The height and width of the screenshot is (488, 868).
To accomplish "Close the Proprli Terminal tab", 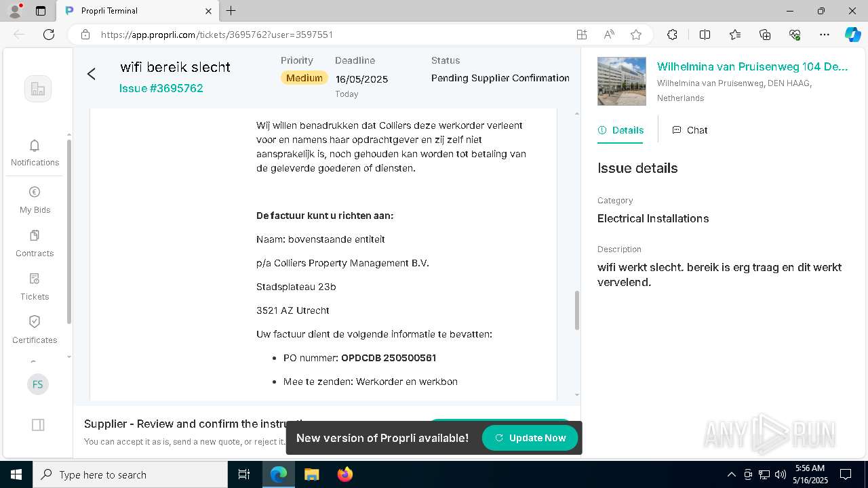I will pyautogui.click(x=208, y=11).
